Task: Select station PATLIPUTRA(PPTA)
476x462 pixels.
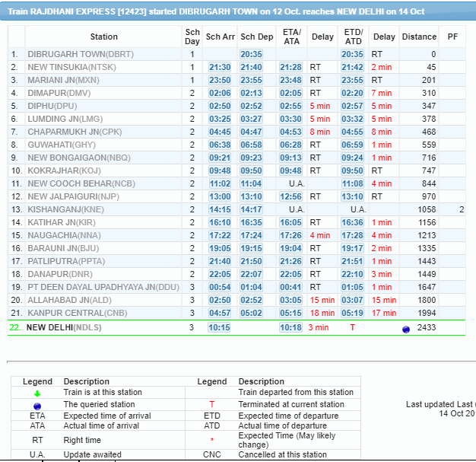Action: (x=66, y=261)
